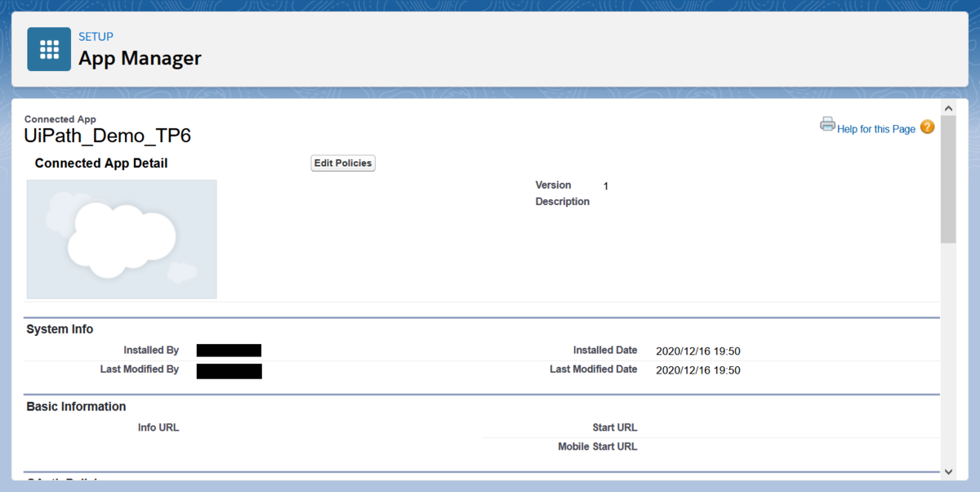Image resolution: width=980 pixels, height=492 pixels.
Task: Click the SETUP breadcrumb text
Action: coord(96,37)
